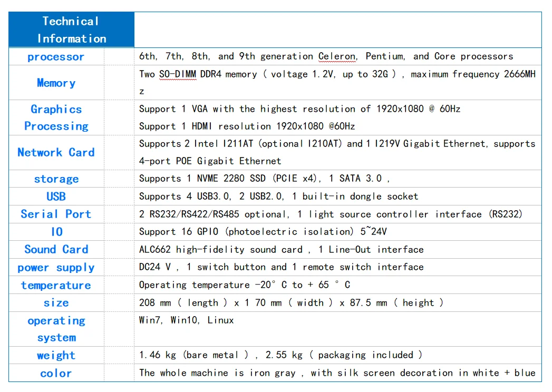Click the 'USB' row label
Viewport: 552px width, 392px height.
coord(56,197)
